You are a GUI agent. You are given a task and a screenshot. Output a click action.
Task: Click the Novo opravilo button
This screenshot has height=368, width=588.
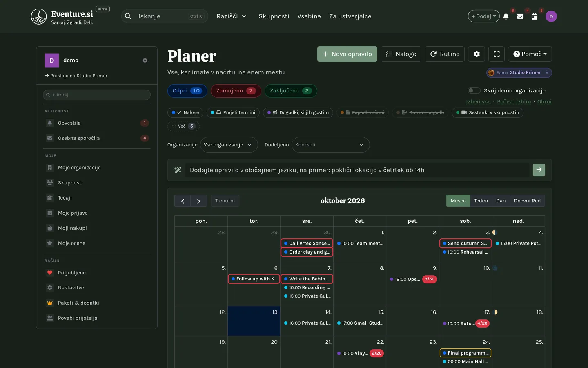coord(347,54)
